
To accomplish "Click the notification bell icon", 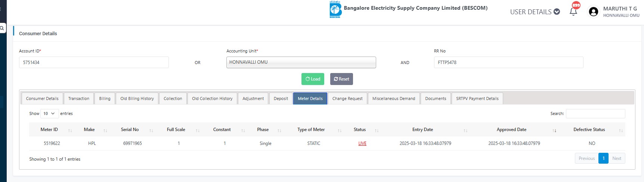I will coord(573,12).
